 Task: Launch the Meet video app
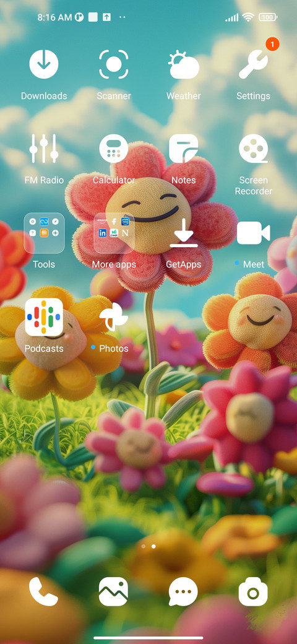(x=253, y=233)
